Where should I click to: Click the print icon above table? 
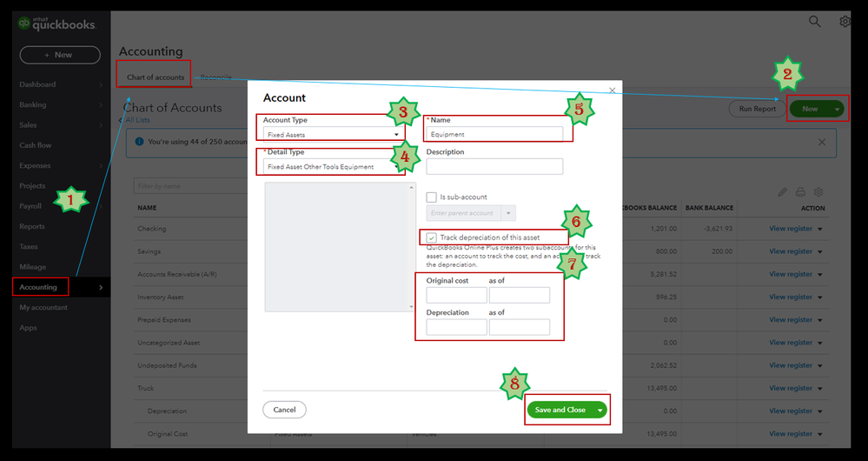click(x=800, y=192)
